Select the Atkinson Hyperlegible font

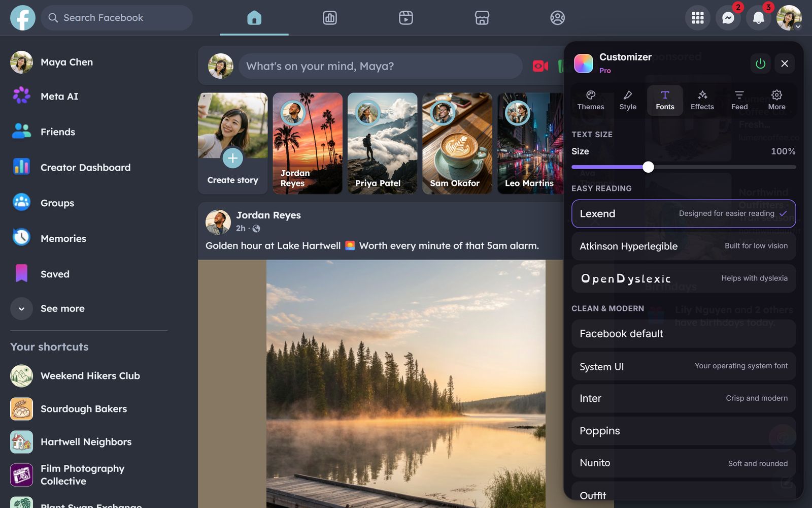point(684,246)
